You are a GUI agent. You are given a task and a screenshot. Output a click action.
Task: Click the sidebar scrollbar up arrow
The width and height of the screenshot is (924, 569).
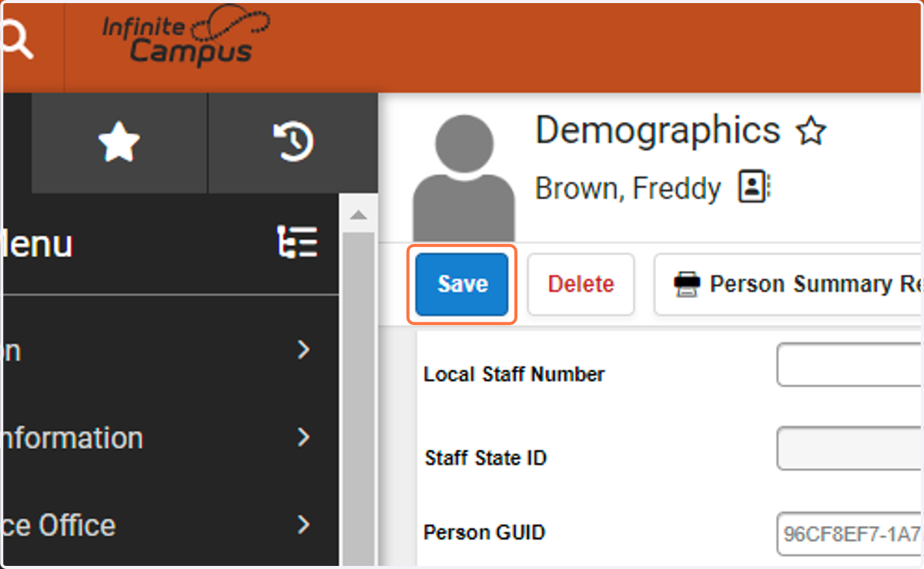(x=358, y=215)
